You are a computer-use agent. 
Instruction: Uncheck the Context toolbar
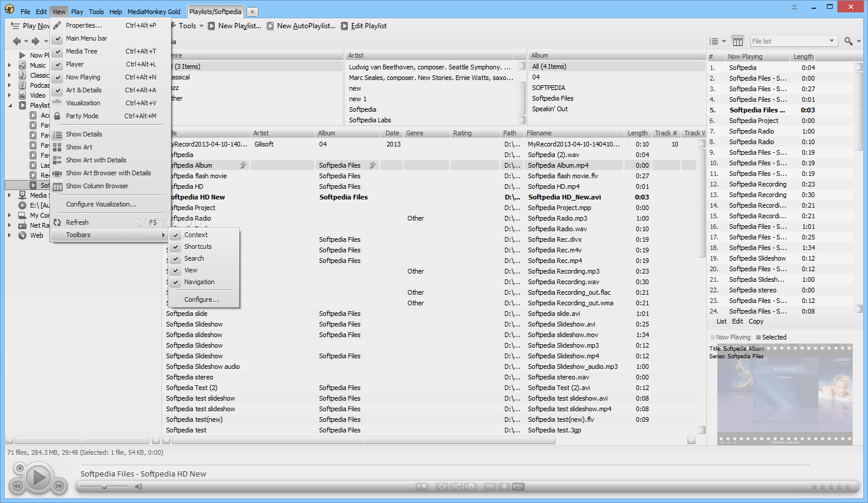[x=195, y=235]
